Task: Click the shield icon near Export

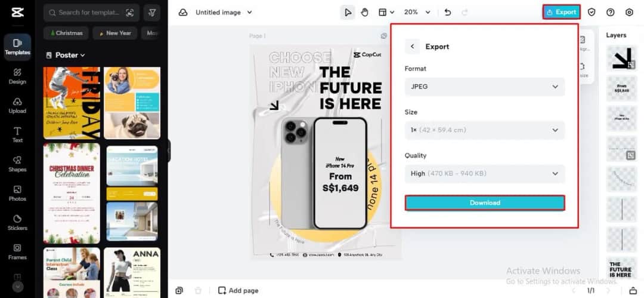Action: coord(592,12)
